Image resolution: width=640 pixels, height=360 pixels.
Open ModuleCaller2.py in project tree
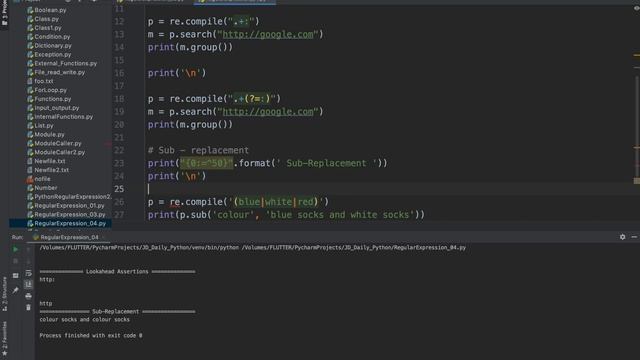[x=60, y=152]
